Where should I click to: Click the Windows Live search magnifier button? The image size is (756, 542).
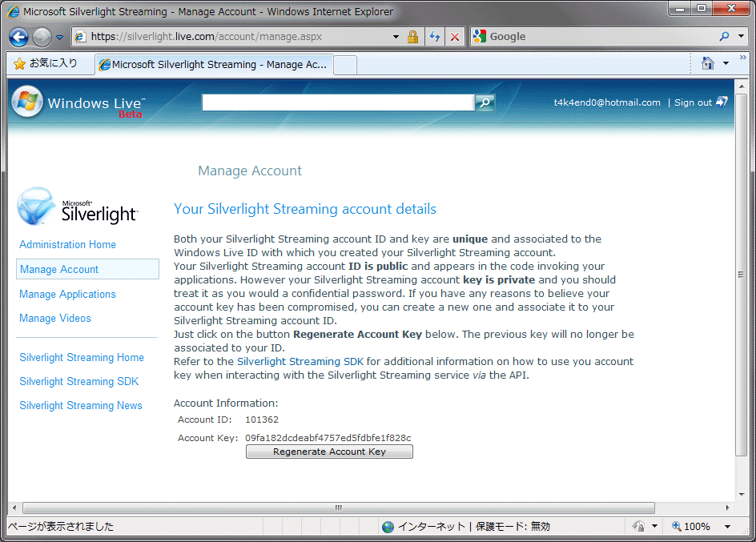coord(485,102)
